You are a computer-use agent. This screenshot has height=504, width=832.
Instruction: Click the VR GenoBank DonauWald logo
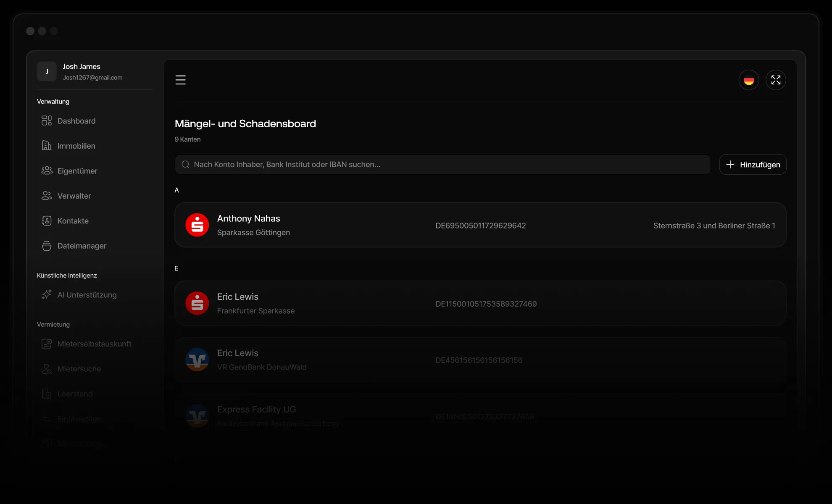tap(197, 360)
